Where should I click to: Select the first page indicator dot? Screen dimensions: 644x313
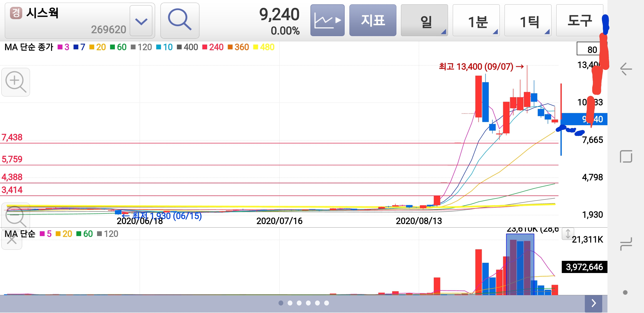(x=281, y=303)
